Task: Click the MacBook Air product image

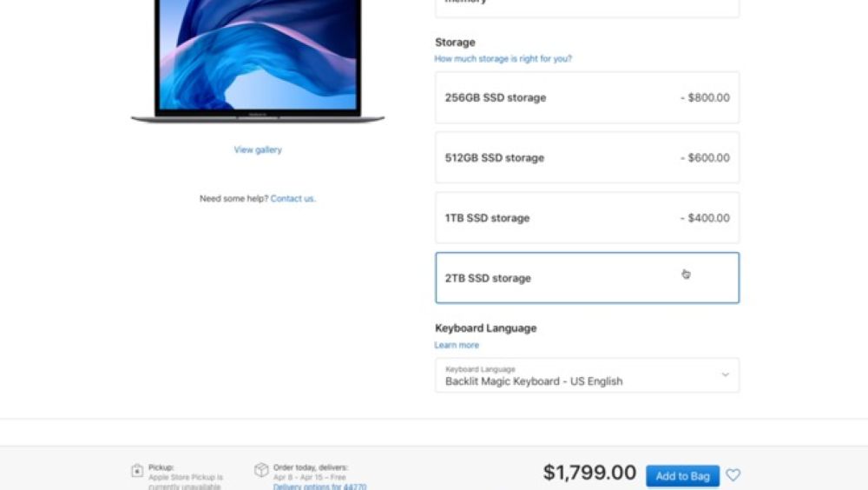Action: (258, 60)
